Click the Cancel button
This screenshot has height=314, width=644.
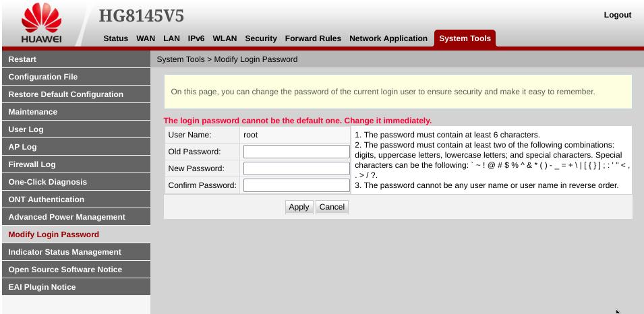click(332, 207)
